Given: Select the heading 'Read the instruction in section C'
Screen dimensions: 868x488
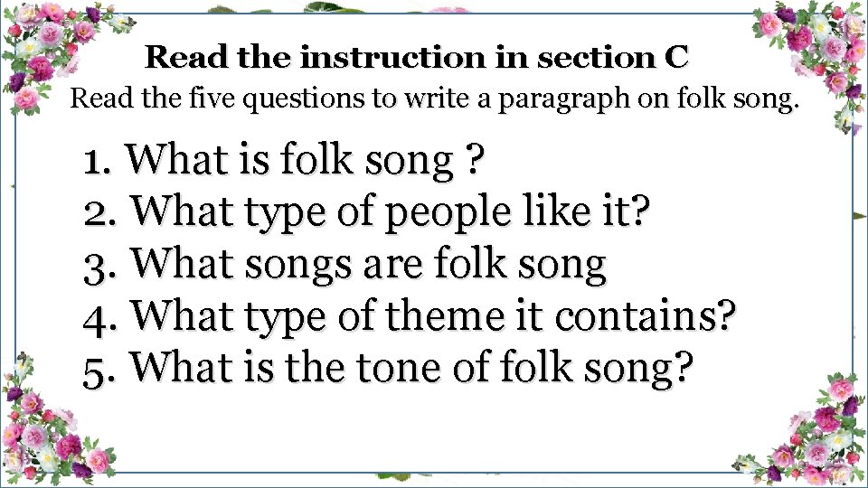Looking at the screenshot, I should click(x=417, y=58).
